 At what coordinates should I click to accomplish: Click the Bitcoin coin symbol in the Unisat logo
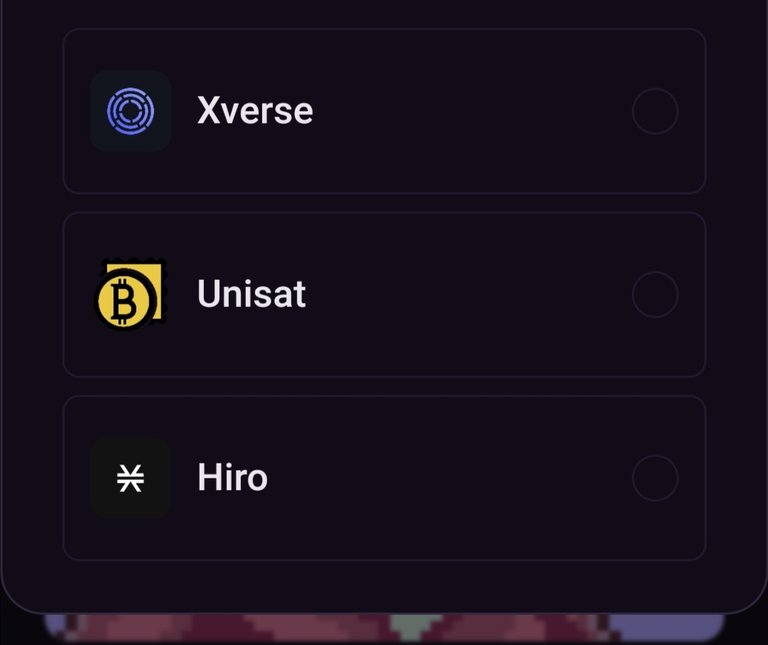(124, 301)
